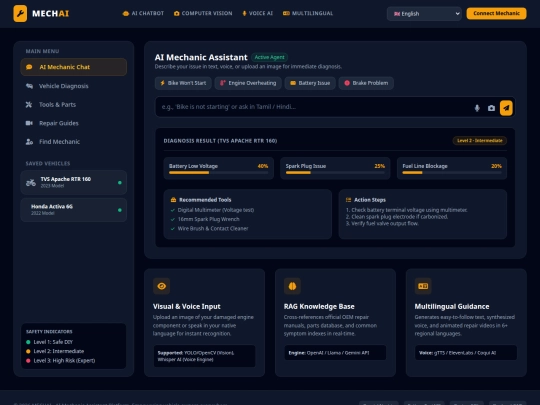Click the Recommended Tools toolbox icon

coord(174,200)
